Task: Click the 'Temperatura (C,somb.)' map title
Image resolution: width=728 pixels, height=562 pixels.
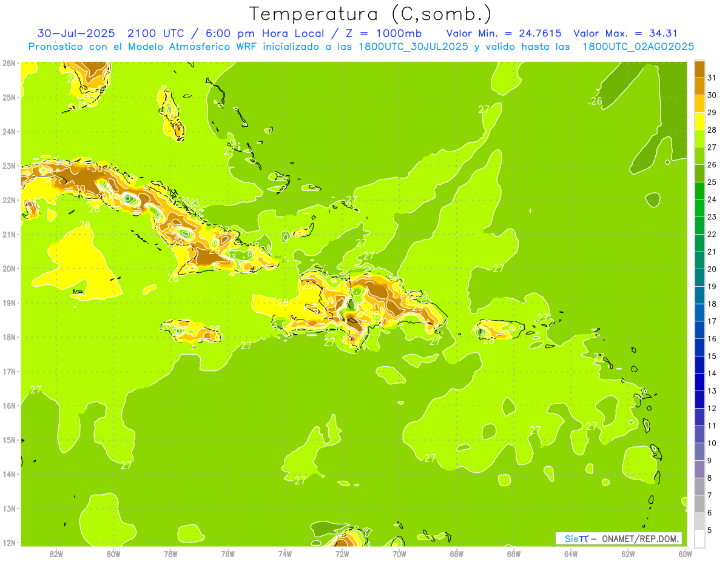Action: (x=371, y=13)
